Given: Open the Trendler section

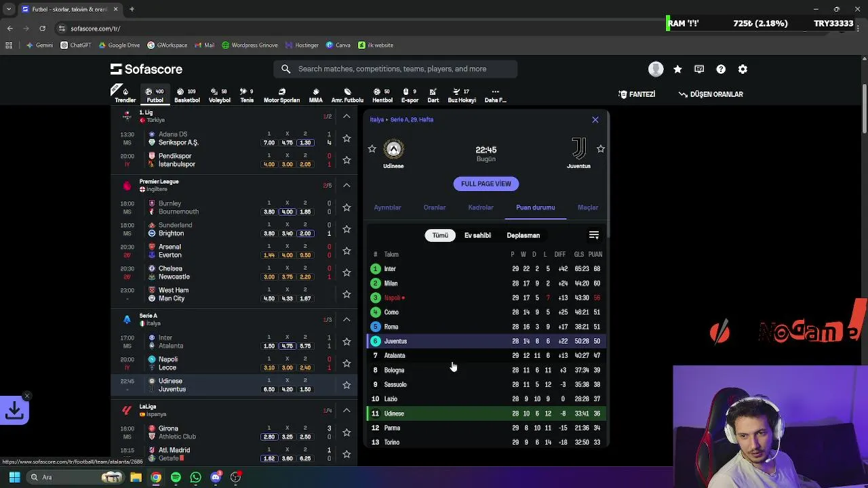Looking at the screenshot, I should (125, 96).
